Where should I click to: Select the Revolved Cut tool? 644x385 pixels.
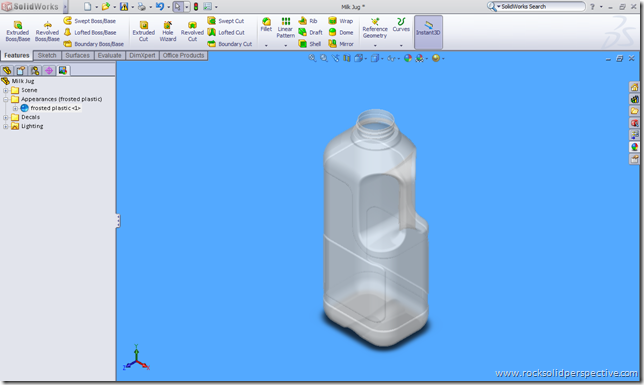192,31
